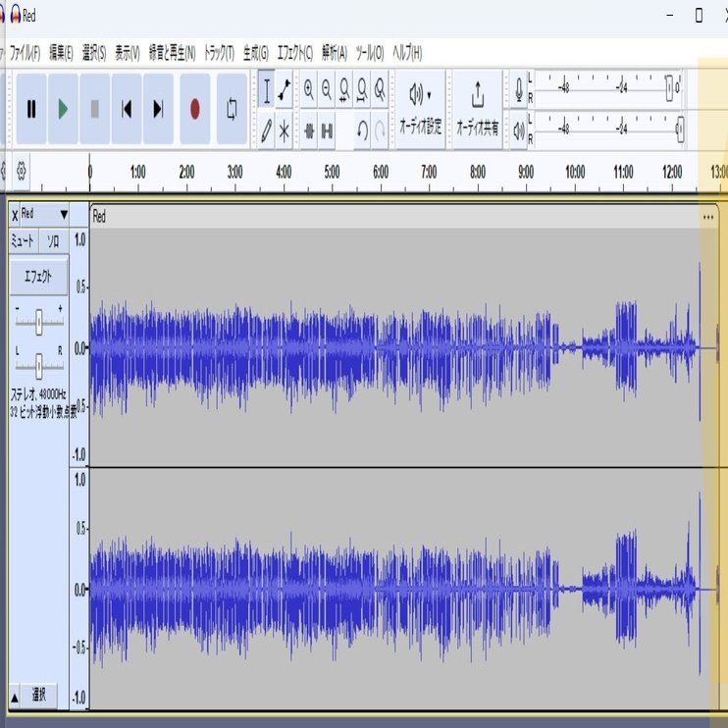
Task: Open the 録音と再生(N) menu
Action: click(x=173, y=53)
